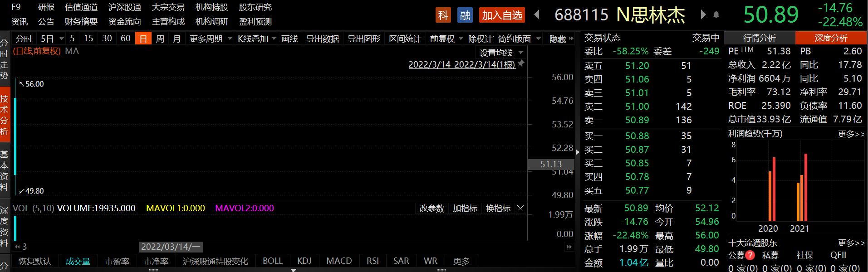
Task: Open 简约版面 layout dropdown
Action: point(539,39)
